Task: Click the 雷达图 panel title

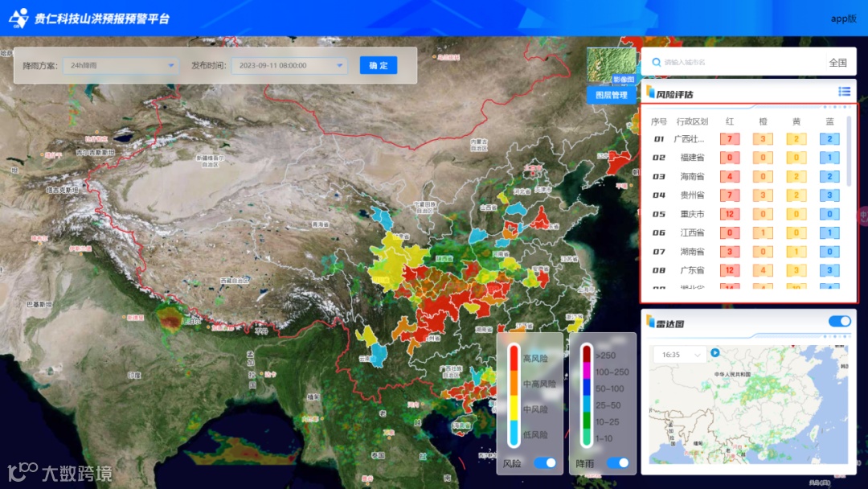Action: [x=669, y=324]
